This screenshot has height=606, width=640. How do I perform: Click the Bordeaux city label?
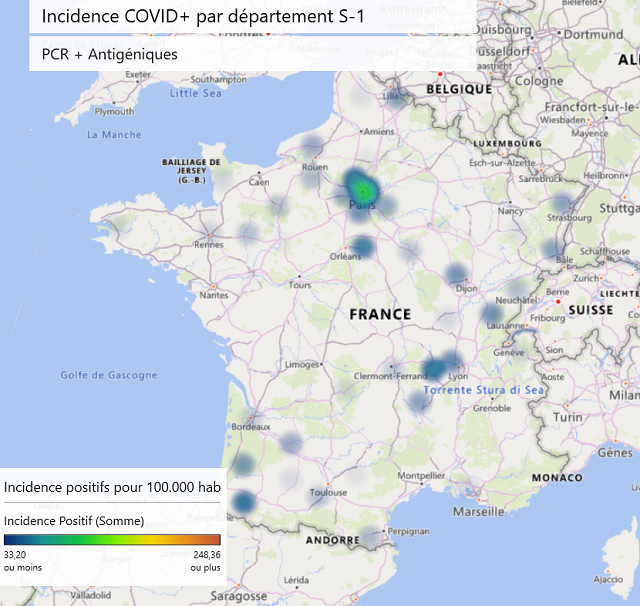click(252, 427)
